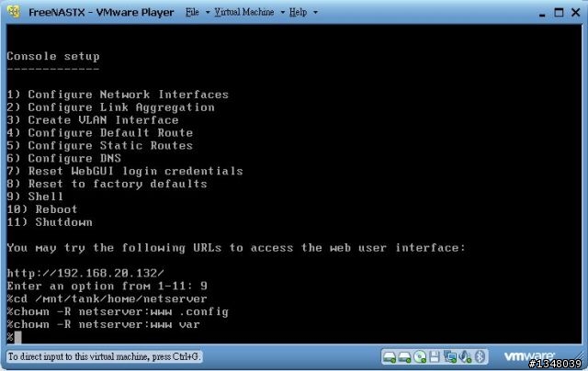588x371 pixels.
Task: Open the Virtual Machine menu
Action: [x=244, y=12]
